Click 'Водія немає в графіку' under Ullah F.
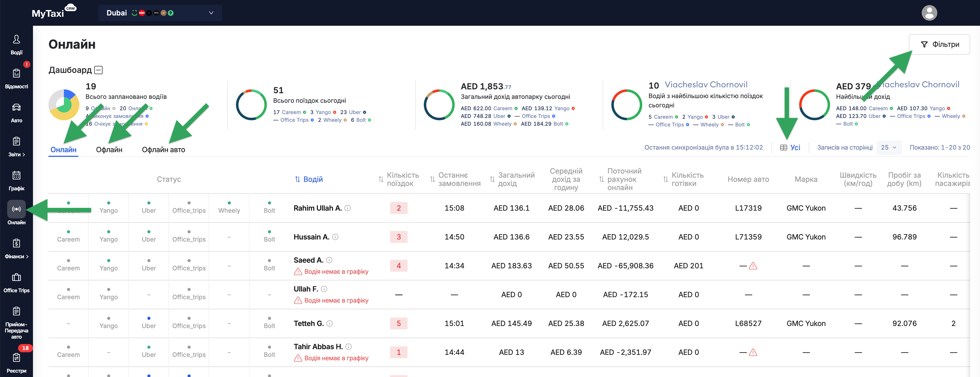The height and width of the screenshot is (377, 980). pos(331,301)
